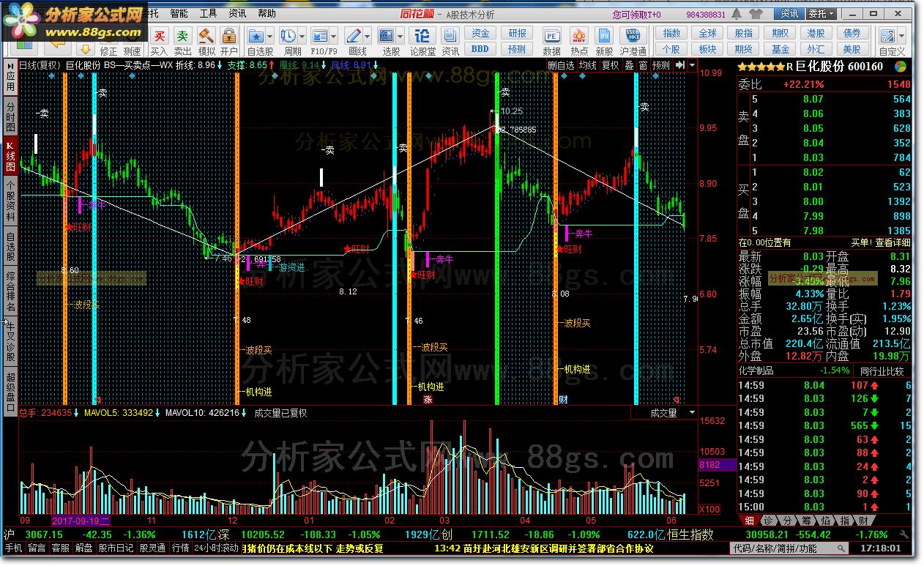
Task: Expand the 画线 dropdown arrow
Action: 367,37
